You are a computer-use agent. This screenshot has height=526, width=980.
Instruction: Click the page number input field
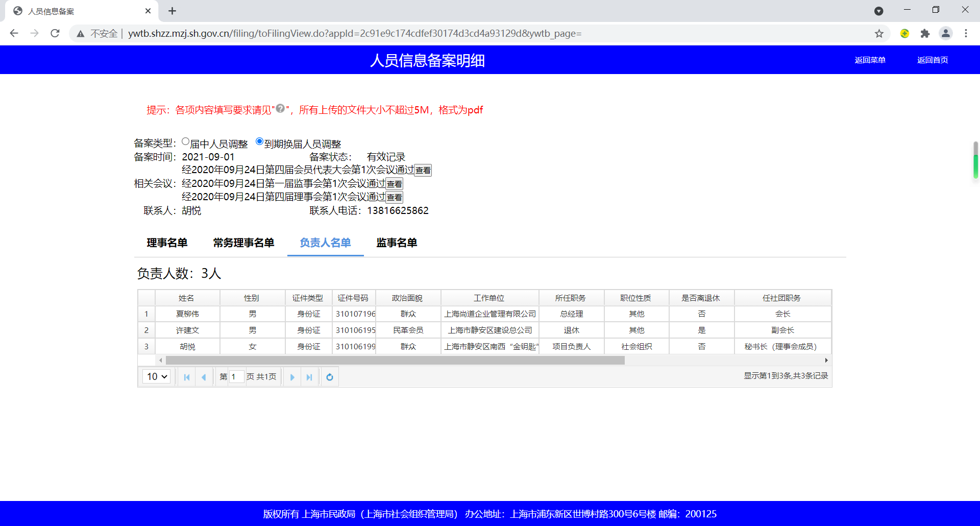[236, 377]
